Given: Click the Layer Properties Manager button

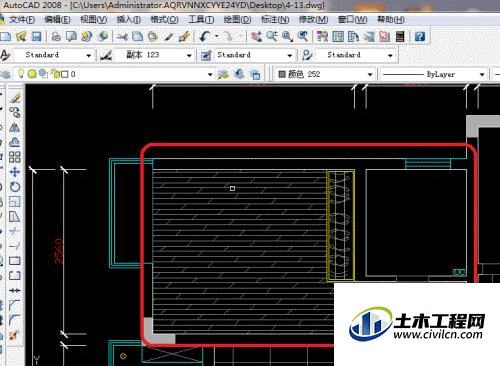Looking at the screenshot, I should [x=5, y=74].
